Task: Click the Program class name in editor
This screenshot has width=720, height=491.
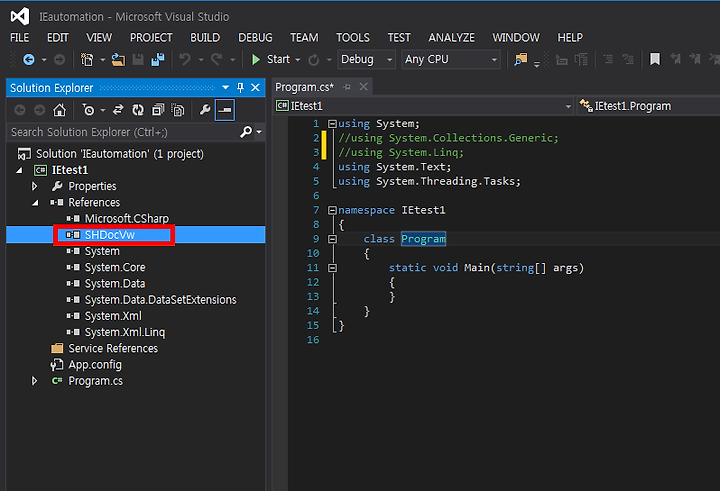Action: [x=423, y=239]
